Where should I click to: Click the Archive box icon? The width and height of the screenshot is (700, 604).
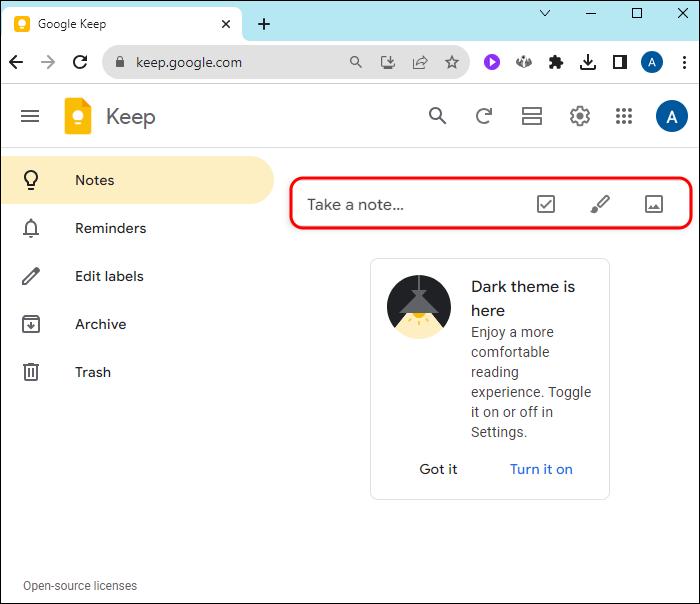click(x=31, y=324)
